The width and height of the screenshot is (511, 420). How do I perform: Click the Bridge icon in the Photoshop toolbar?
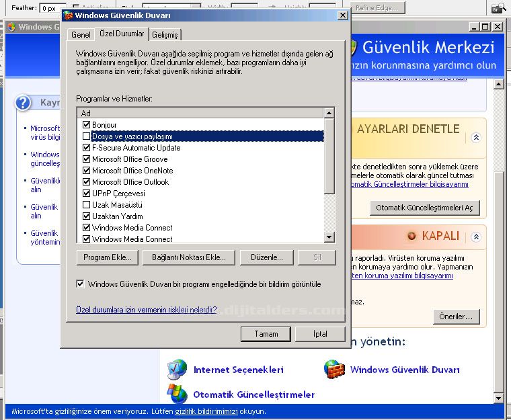(499, 8)
